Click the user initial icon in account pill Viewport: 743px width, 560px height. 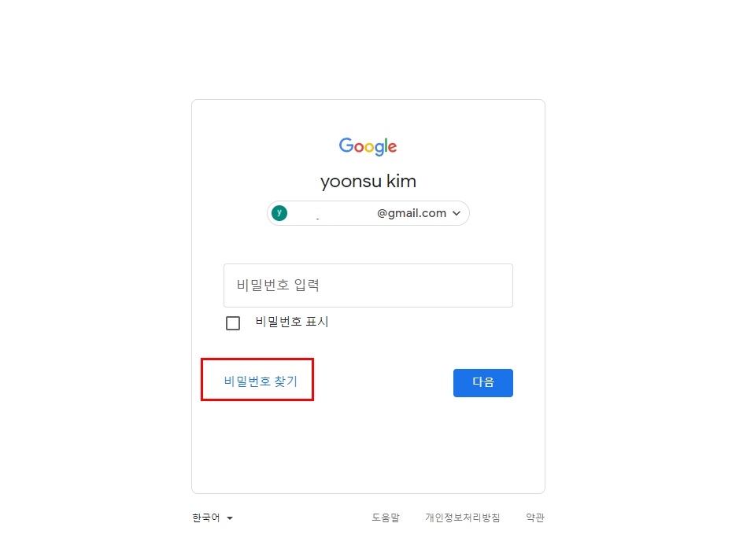(x=279, y=212)
